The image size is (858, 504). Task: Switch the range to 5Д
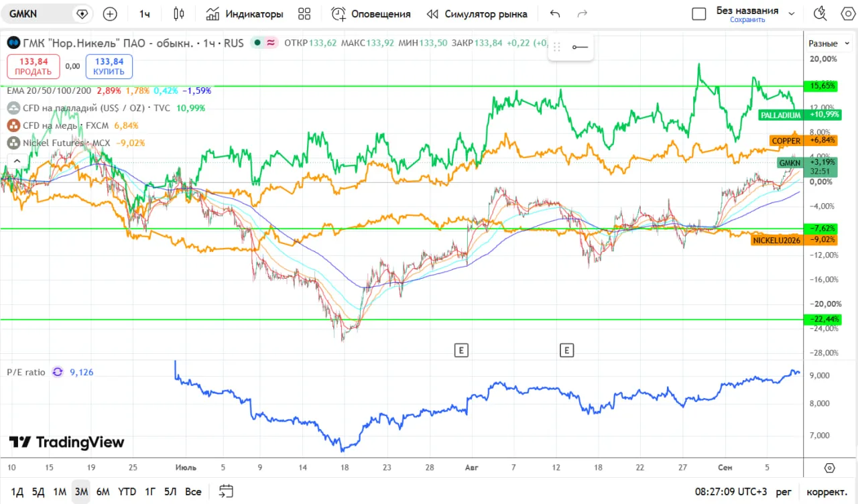(38, 492)
